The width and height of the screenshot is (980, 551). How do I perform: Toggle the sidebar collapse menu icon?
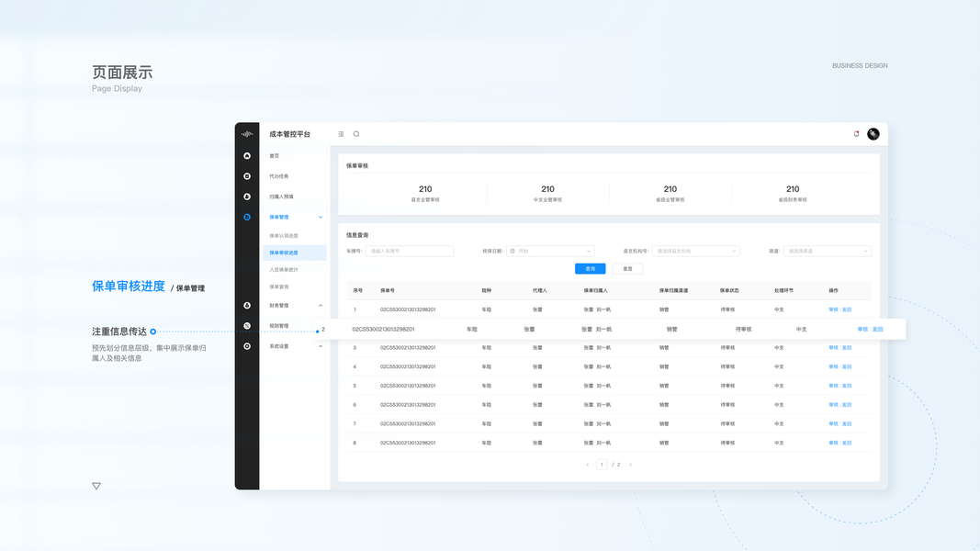tap(341, 134)
